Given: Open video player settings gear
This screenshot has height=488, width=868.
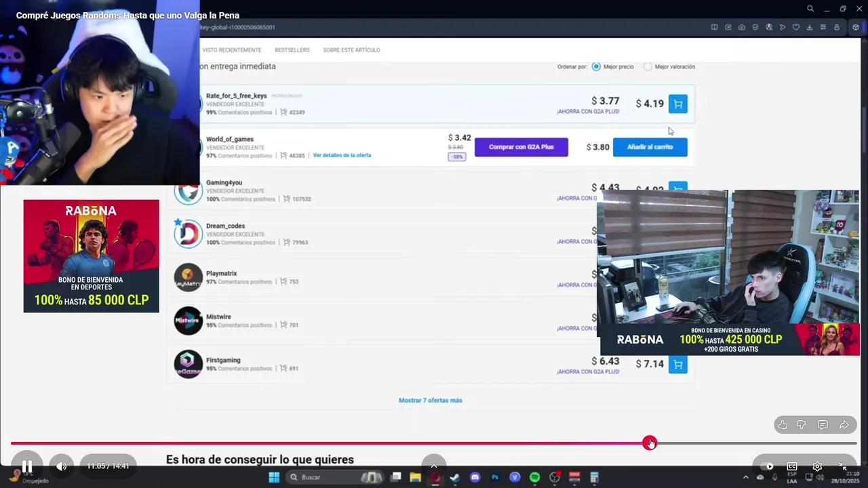Looking at the screenshot, I should pyautogui.click(x=817, y=466).
